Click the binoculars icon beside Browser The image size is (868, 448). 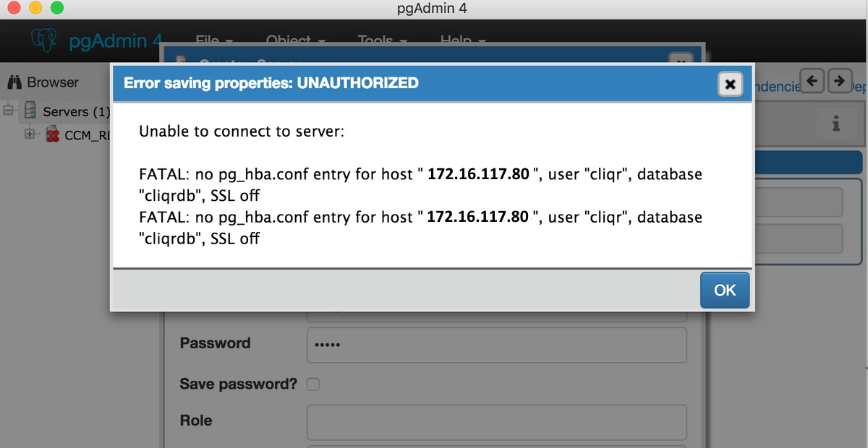tap(16, 82)
